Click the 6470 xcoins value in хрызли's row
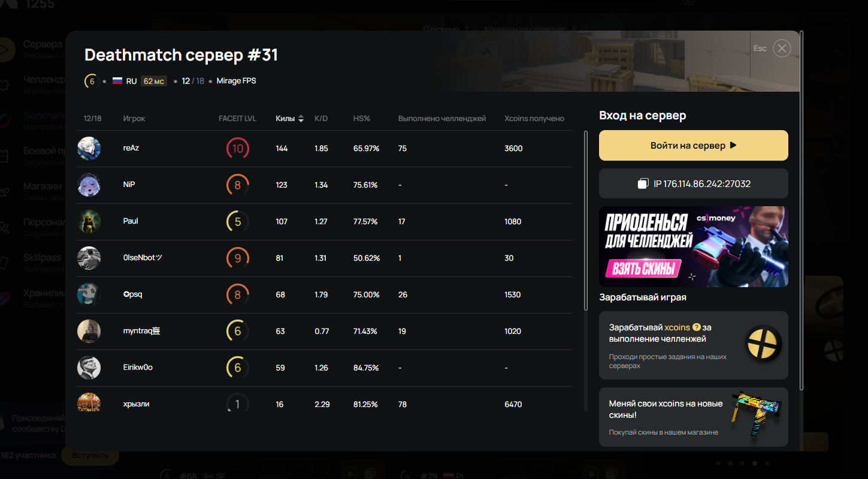The height and width of the screenshot is (479, 868). coord(513,405)
